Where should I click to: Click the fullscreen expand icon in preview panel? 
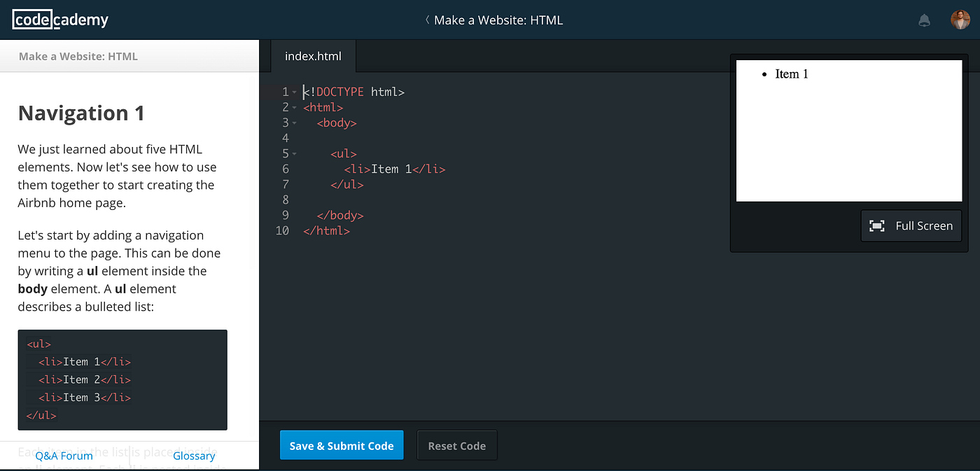(x=877, y=225)
